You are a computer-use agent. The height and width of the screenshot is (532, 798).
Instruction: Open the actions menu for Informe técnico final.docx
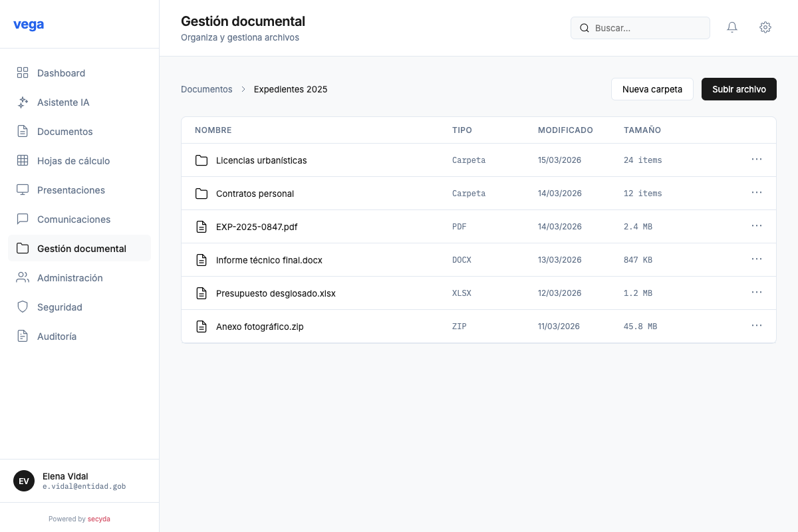pos(756,259)
